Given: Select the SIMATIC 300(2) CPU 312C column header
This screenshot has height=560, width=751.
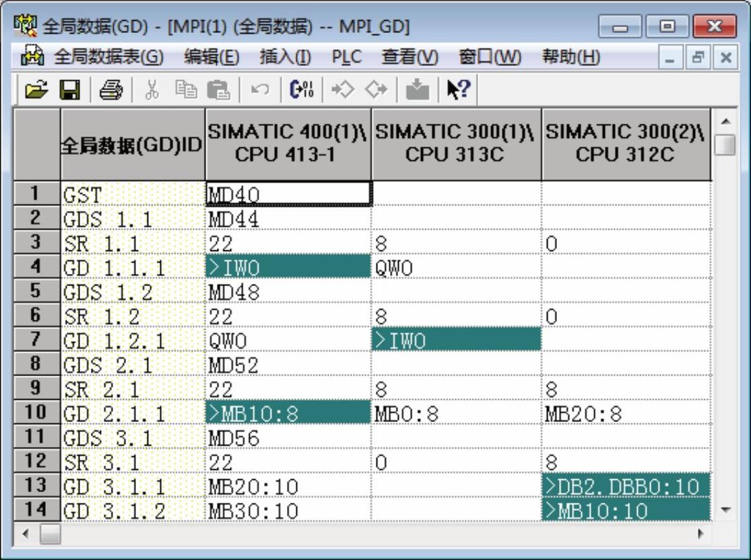Looking at the screenshot, I should click(625, 144).
